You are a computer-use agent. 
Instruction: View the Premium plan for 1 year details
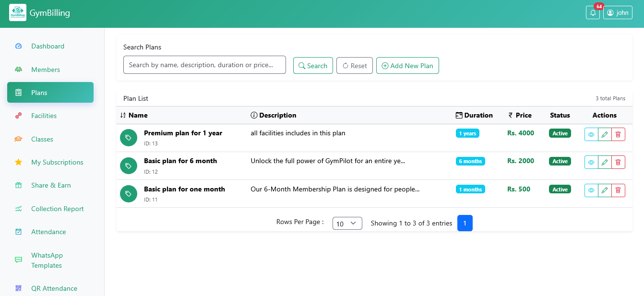[x=591, y=134]
